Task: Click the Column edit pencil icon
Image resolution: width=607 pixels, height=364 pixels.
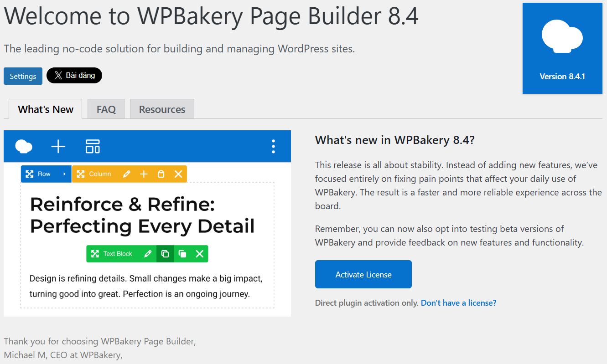Action: (x=127, y=174)
